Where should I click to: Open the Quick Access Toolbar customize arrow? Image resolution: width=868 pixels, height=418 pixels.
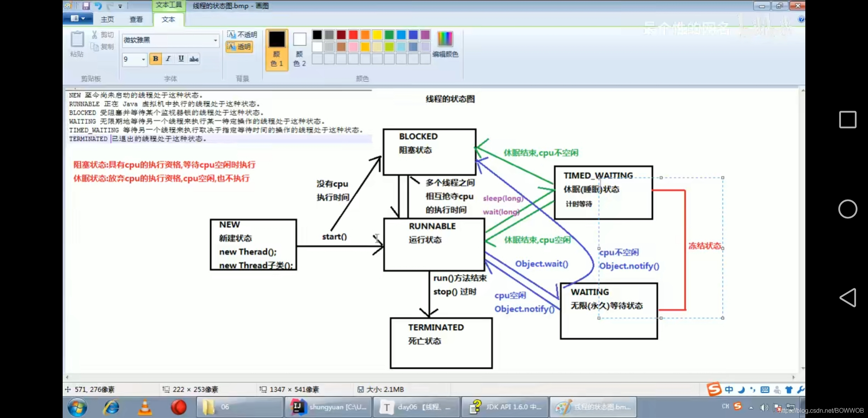(120, 6)
